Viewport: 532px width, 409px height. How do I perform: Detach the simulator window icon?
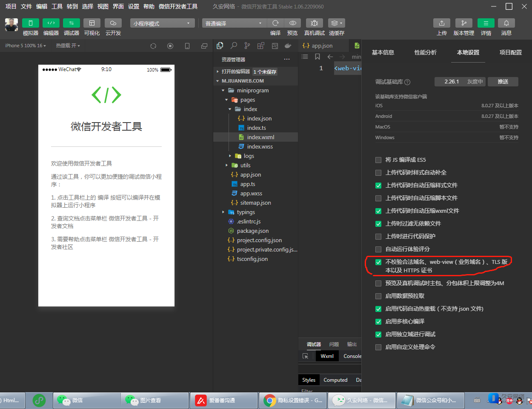[x=204, y=46]
